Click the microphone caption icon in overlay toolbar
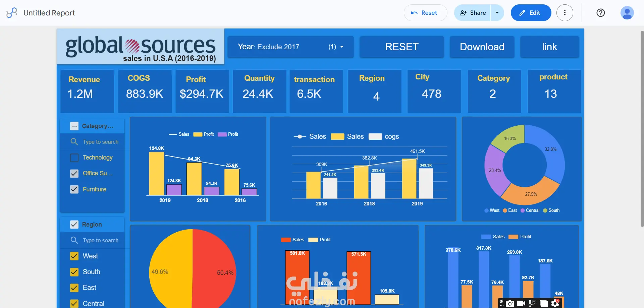 (x=532, y=303)
